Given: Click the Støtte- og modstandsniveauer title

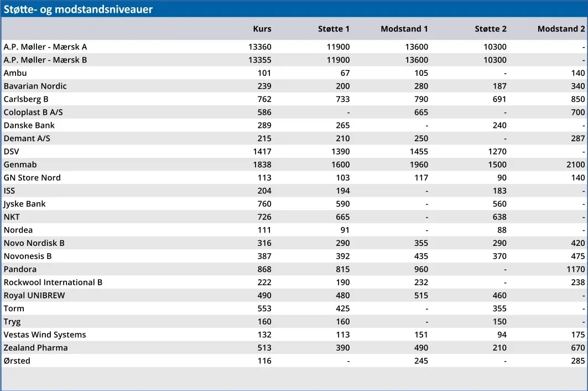Looking at the screenshot, I should pyautogui.click(x=78, y=9).
